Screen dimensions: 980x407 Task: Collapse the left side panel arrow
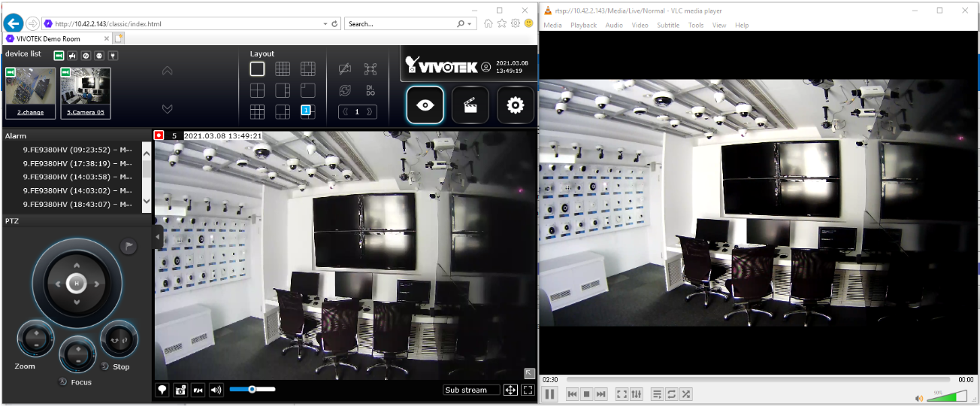point(158,237)
